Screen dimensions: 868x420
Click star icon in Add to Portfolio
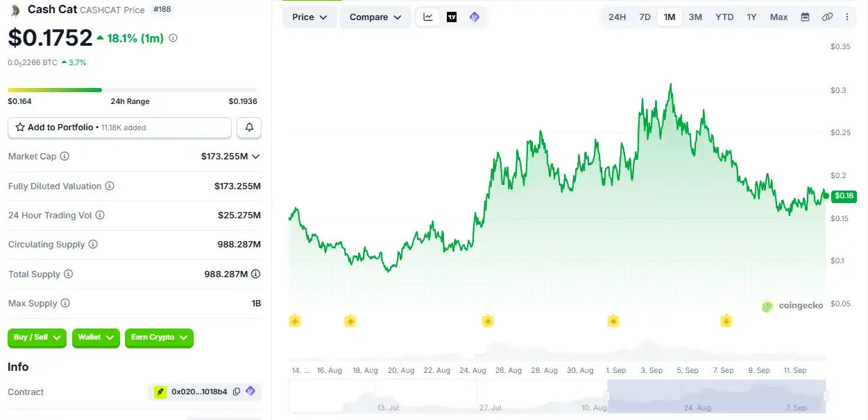pos(20,128)
